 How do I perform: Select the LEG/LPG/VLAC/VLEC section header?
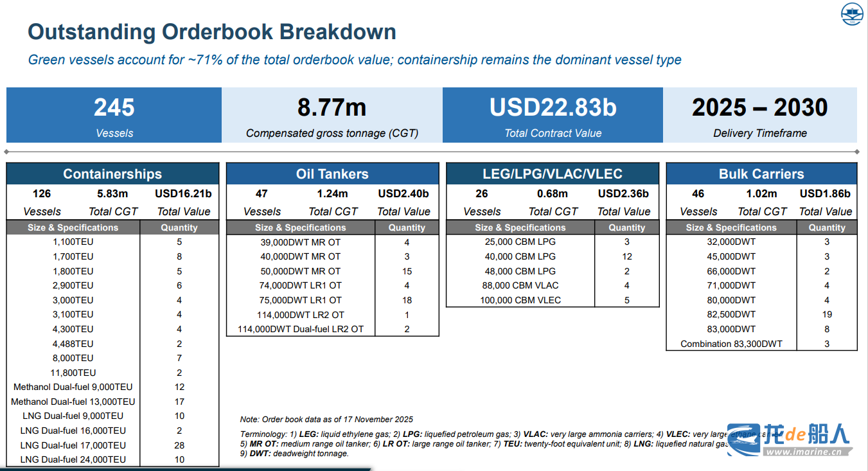(x=552, y=174)
